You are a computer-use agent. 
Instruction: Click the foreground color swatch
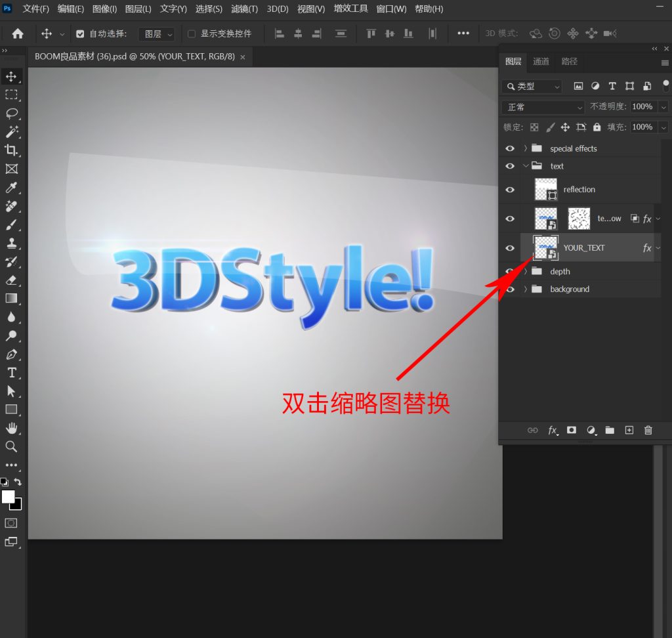[x=8, y=498]
